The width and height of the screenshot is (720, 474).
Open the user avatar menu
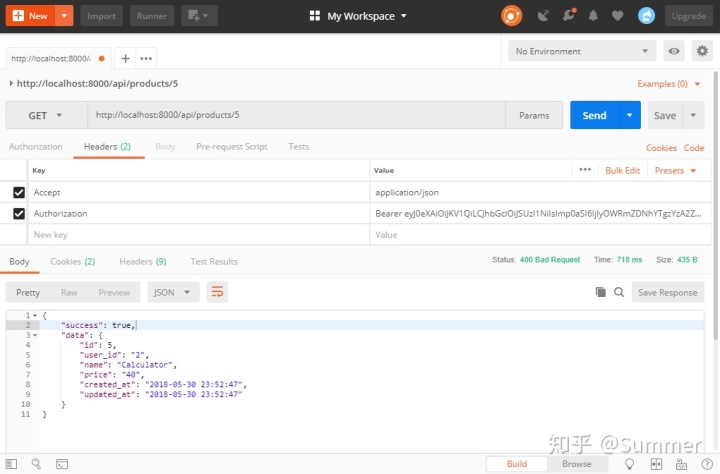tap(646, 16)
